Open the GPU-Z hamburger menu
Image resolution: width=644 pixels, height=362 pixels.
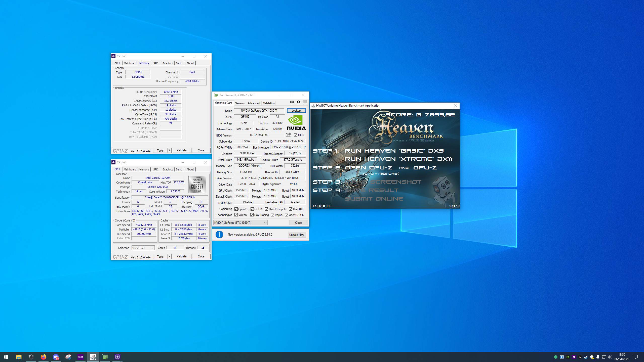(305, 102)
